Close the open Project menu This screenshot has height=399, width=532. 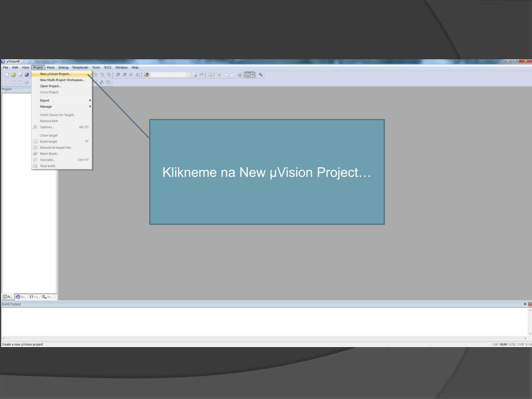(38, 68)
